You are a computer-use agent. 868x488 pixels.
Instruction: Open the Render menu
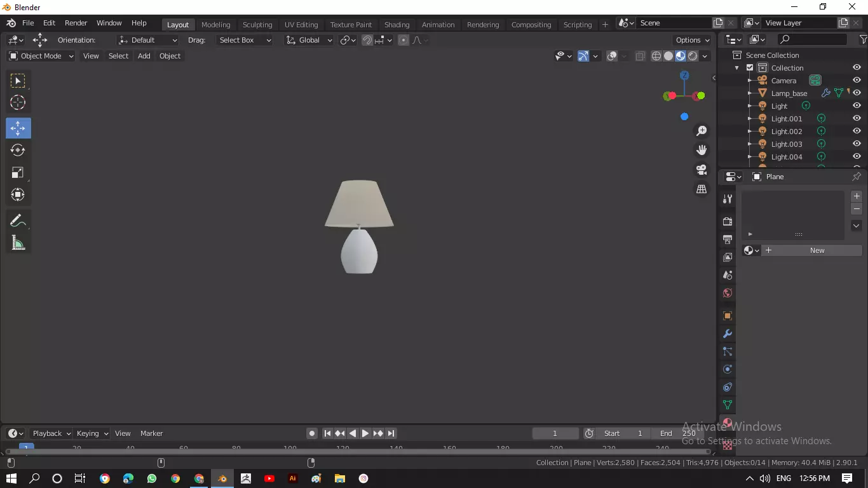[x=76, y=23]
